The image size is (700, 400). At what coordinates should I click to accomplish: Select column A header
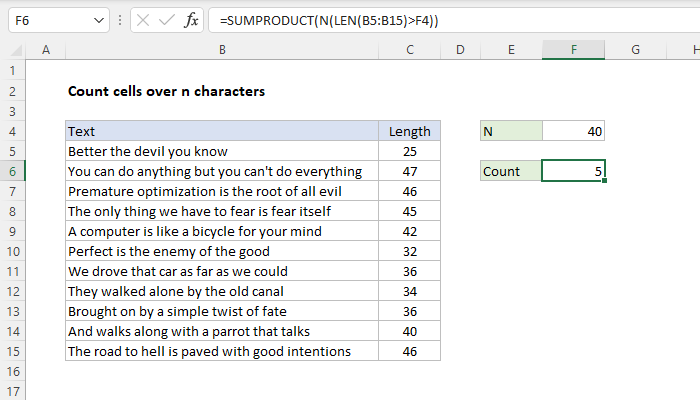pos(46,50)
